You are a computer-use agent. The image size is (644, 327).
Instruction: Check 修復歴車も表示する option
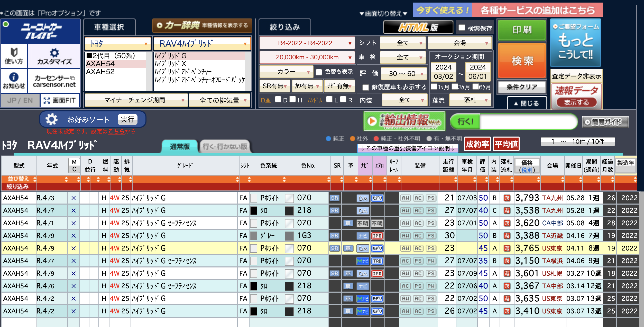(x=365, y=87)
